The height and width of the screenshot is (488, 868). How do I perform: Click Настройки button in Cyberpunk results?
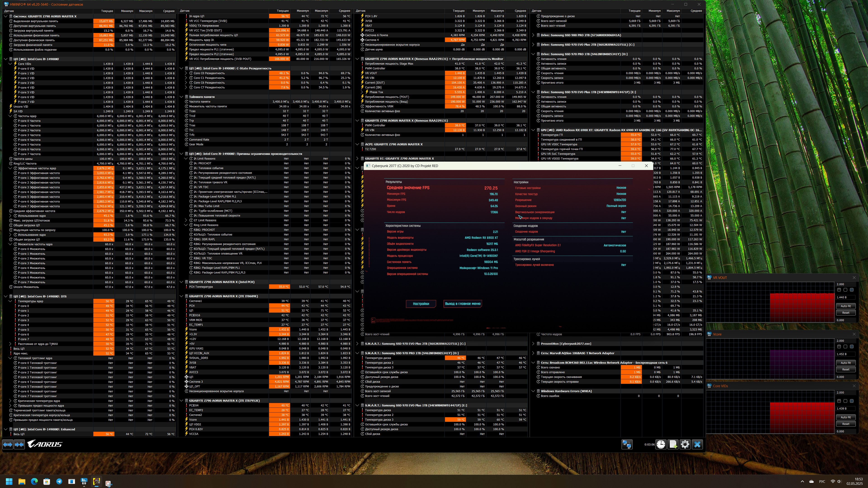[x=421, y=303]
